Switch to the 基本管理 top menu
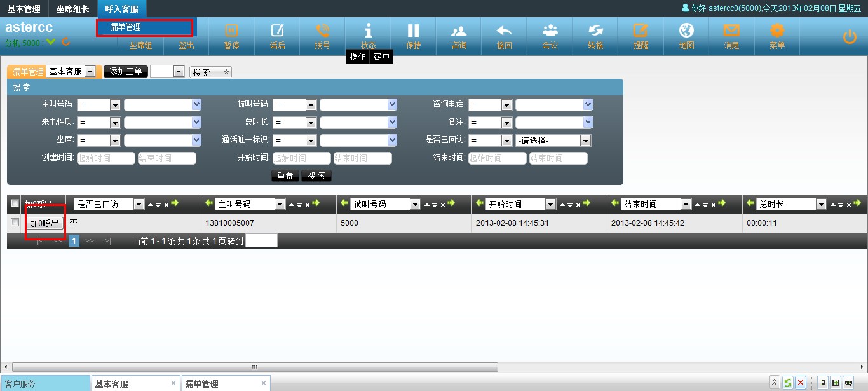Viewport: 868px width, 391px height. pos(24,9)
